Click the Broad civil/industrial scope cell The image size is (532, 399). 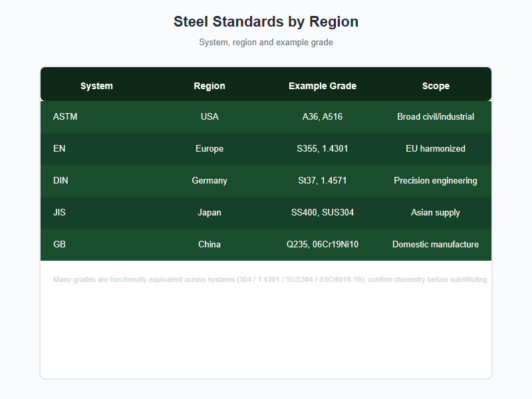[436, 117]
